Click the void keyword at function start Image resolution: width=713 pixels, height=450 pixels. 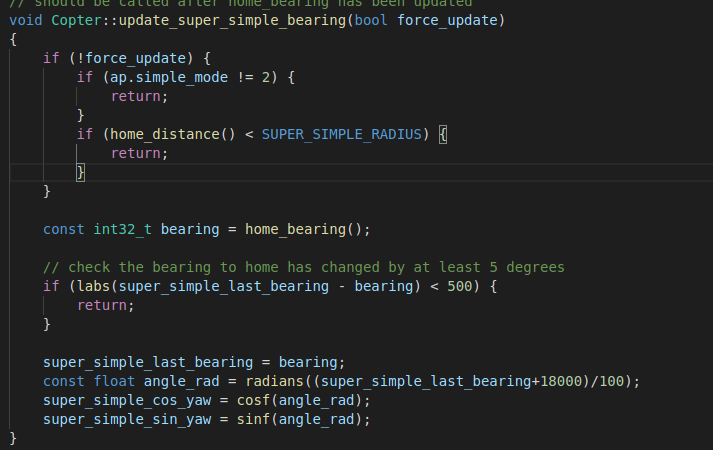(x=26, y=20)
